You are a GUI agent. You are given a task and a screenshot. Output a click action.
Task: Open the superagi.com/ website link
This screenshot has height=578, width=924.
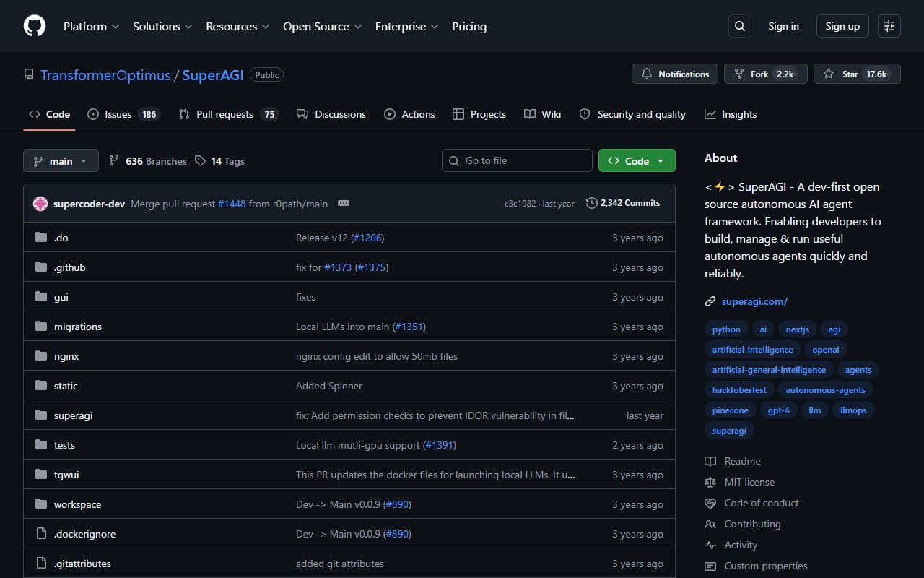[x=754, y=301]
